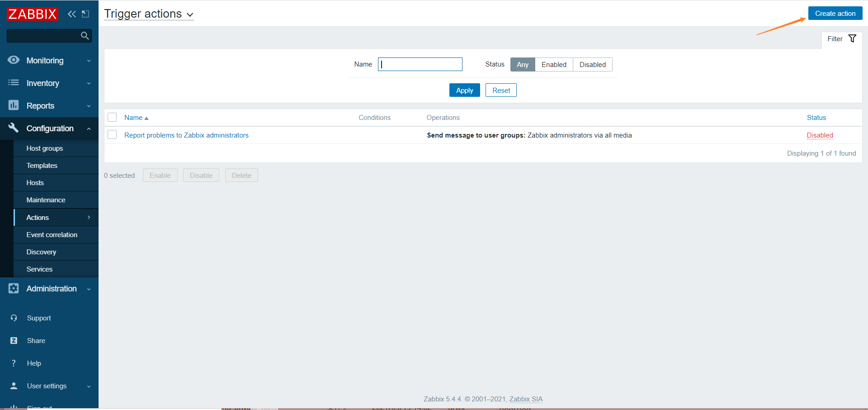
Task: Click the Filter funnel icon
Action: 852,38
